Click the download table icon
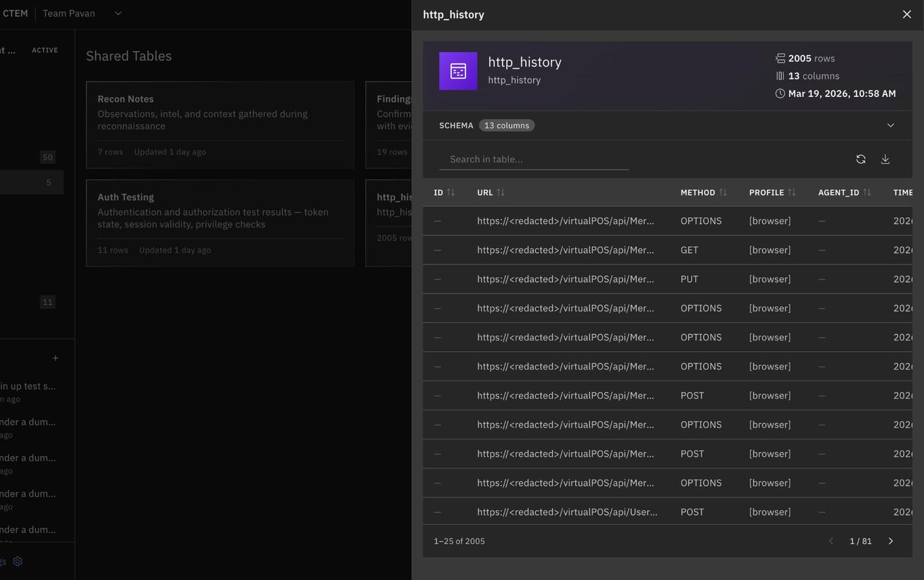This screenshot has height=580, width=924. [x=885, y=159]
